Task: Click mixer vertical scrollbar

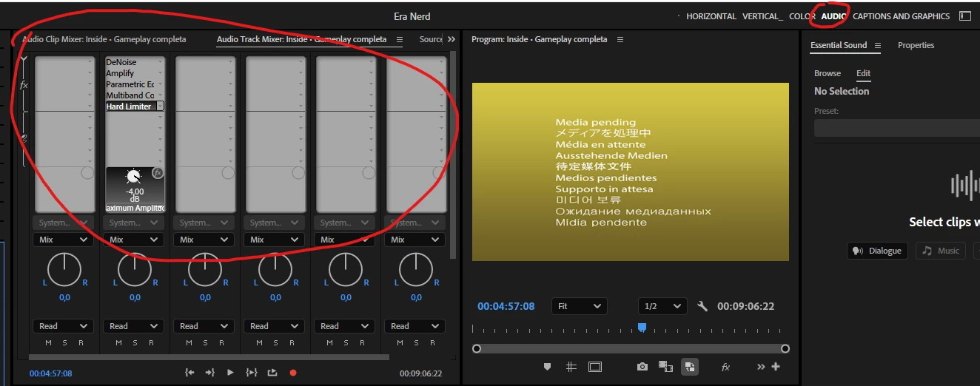Action: click(x=453, y=155)
